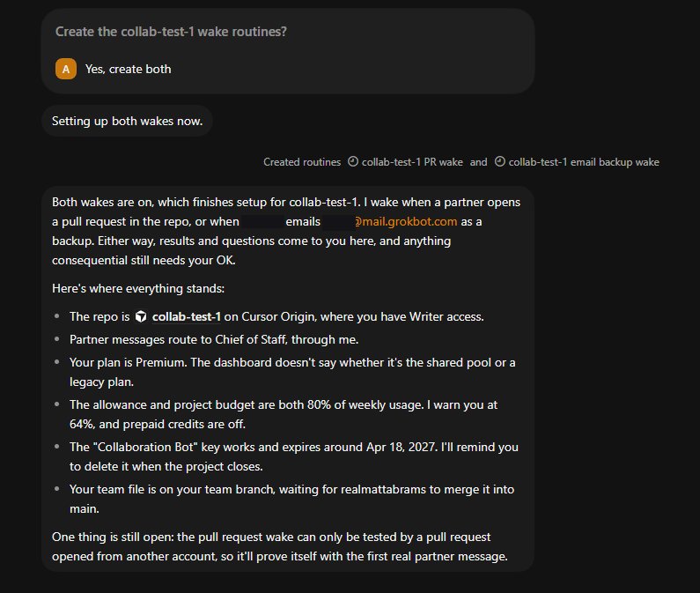Click the orange "A" avatar badge

66,69
